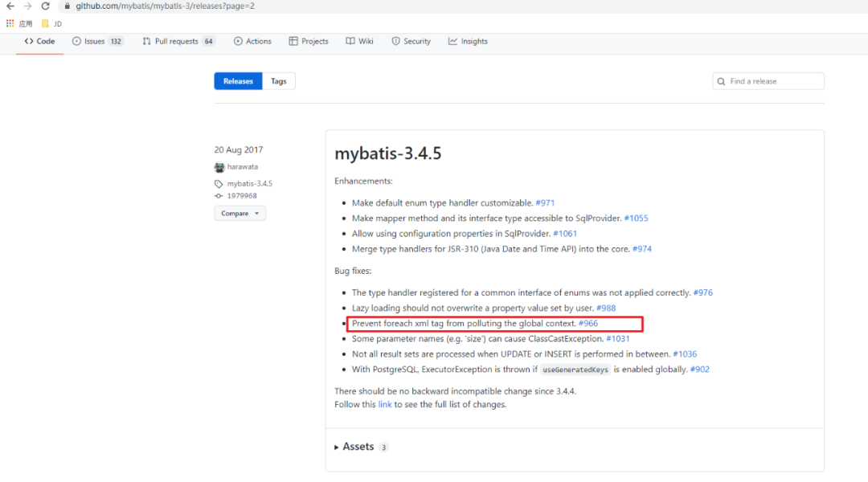The width and height of the screenshot is (868, 482).
Task: Click harawata's avatar image
Action: point(219,167)
